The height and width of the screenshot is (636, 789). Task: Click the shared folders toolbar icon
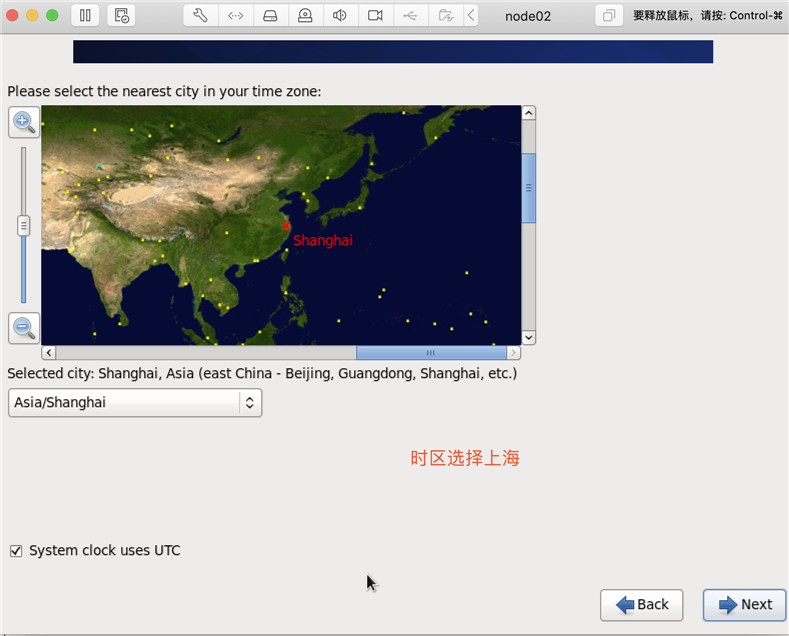tap(445, 16)
